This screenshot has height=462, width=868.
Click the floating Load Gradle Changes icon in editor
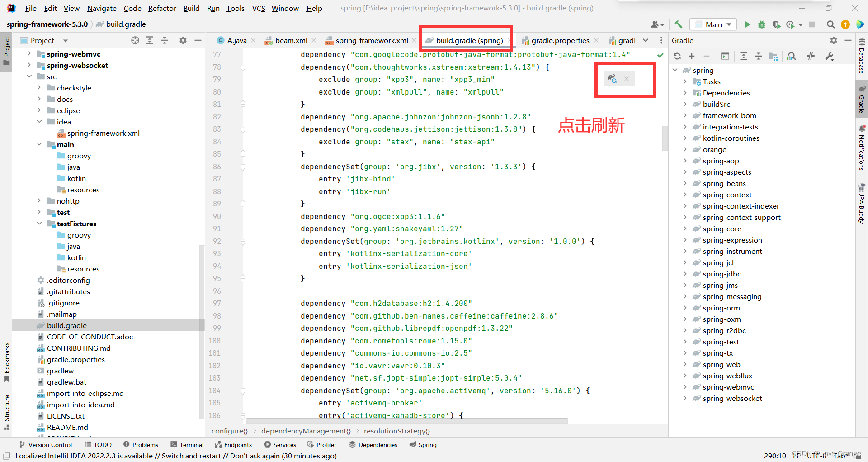612,79
